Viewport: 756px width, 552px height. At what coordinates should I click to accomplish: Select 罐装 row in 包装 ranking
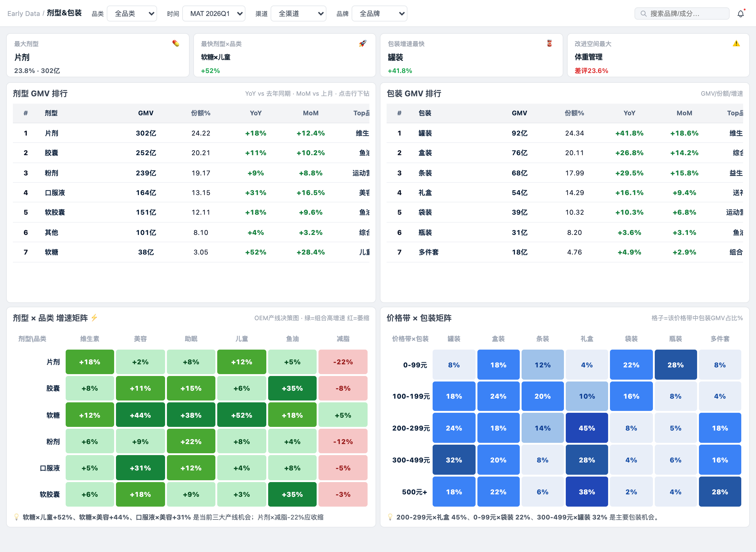click(565, 133)
